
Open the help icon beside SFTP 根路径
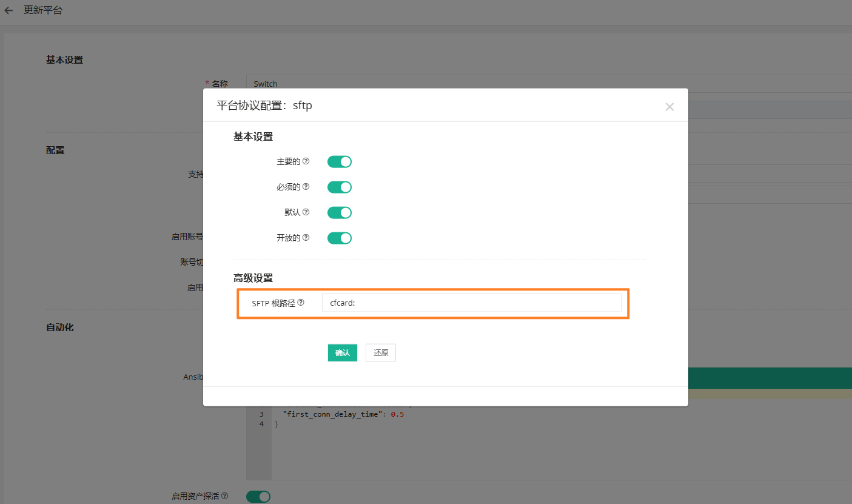301,303
